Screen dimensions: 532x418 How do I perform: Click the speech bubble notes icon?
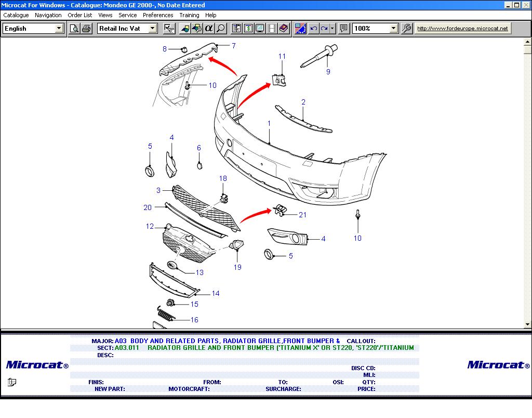pos(343,29)
